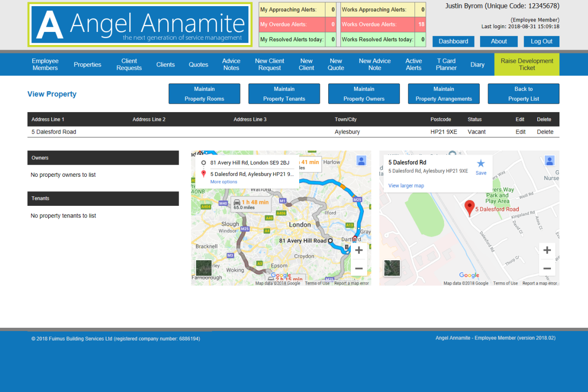
Task: Zoom out on the Dalesford Road map
Action: pos(547,268)
